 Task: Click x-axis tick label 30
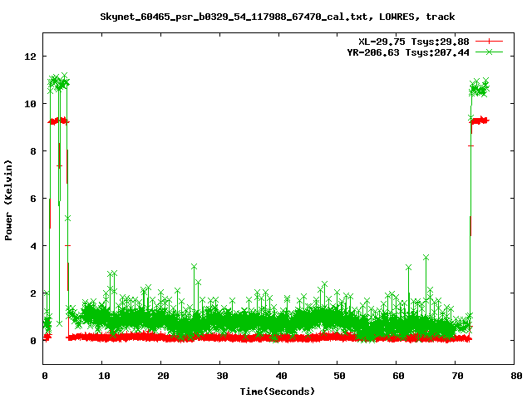(222, 376)
